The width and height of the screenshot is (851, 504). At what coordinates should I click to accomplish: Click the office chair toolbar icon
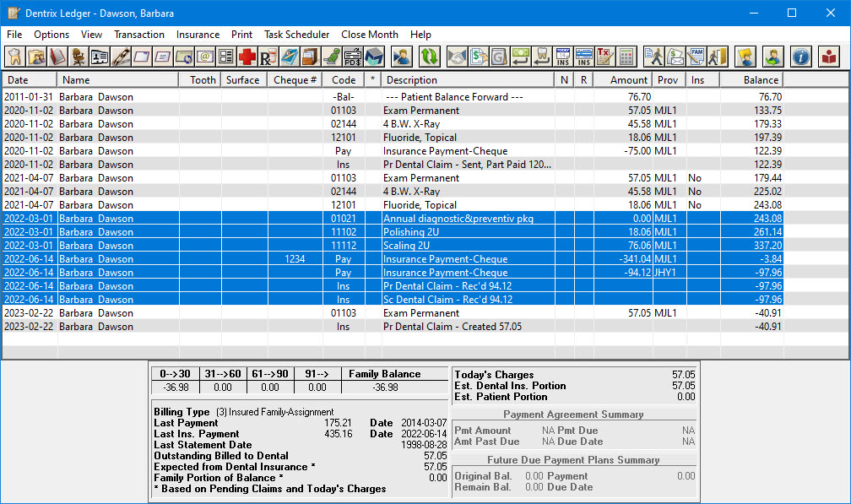pos(79,57)
